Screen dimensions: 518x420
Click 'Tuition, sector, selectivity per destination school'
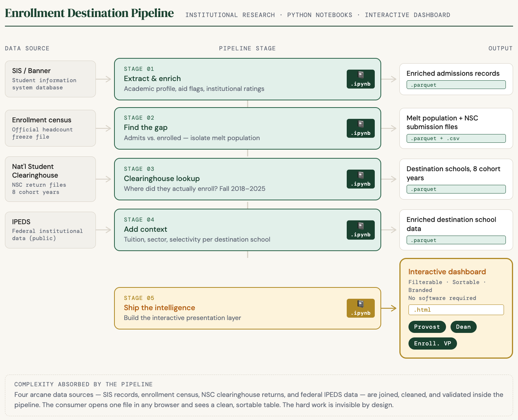(197, 239)
